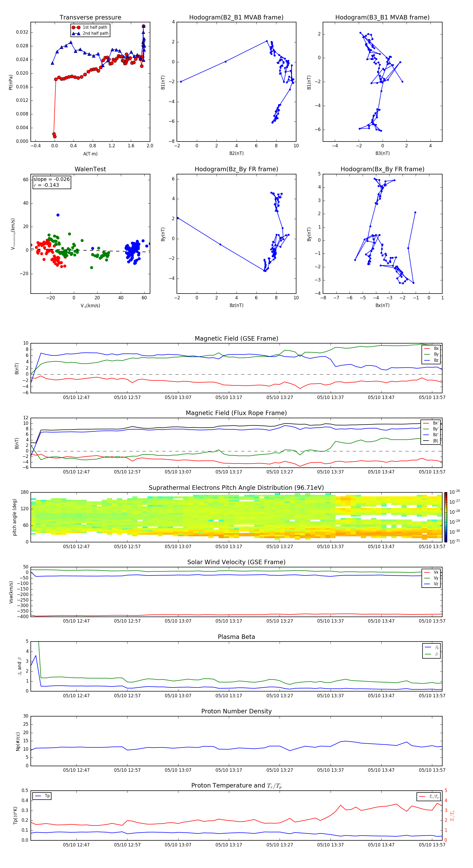Click the "Tp(10^6K)" axis label
The width and height of the screenshot is (473, 868).
[x=15, y=815]
